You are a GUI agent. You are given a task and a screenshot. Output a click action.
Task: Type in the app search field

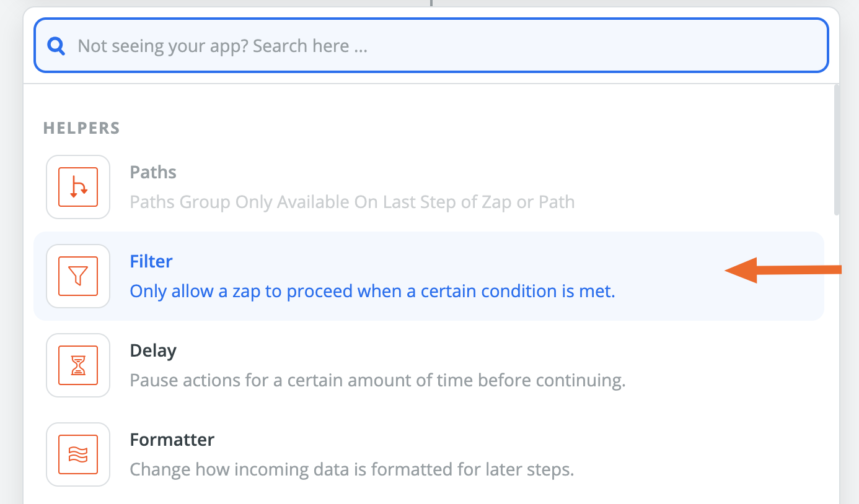point(434,46)
